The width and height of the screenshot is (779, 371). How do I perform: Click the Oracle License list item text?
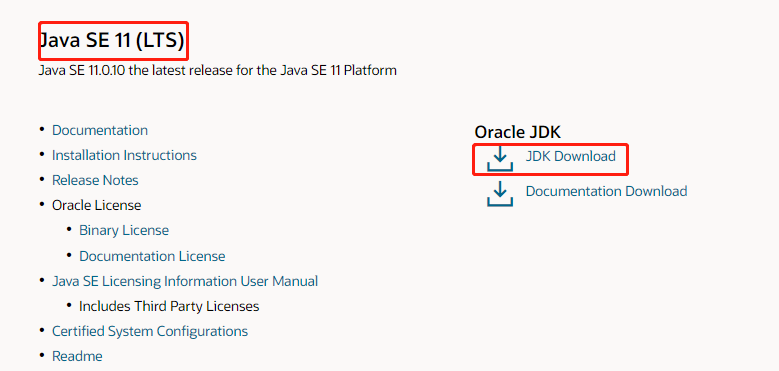coord(96,205)
